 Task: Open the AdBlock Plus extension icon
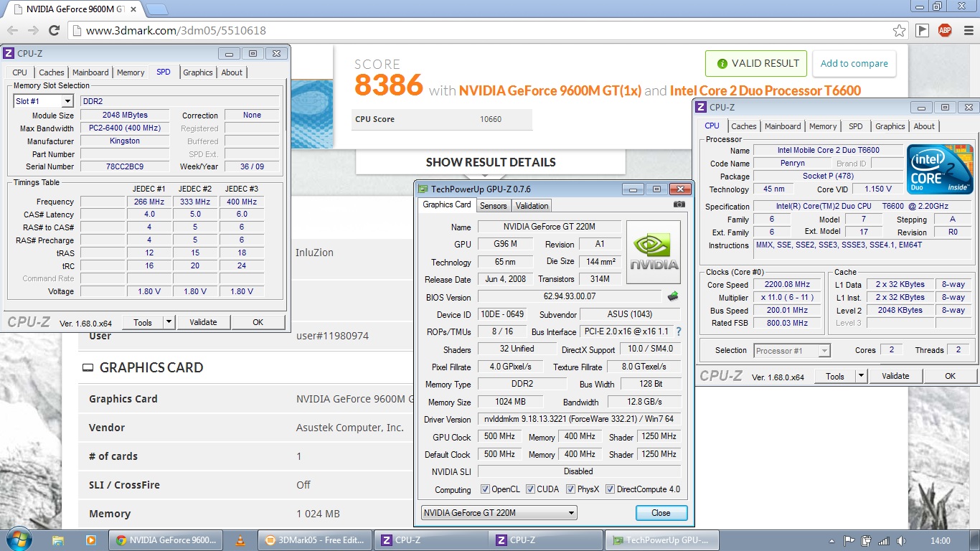tap(945, 31)
